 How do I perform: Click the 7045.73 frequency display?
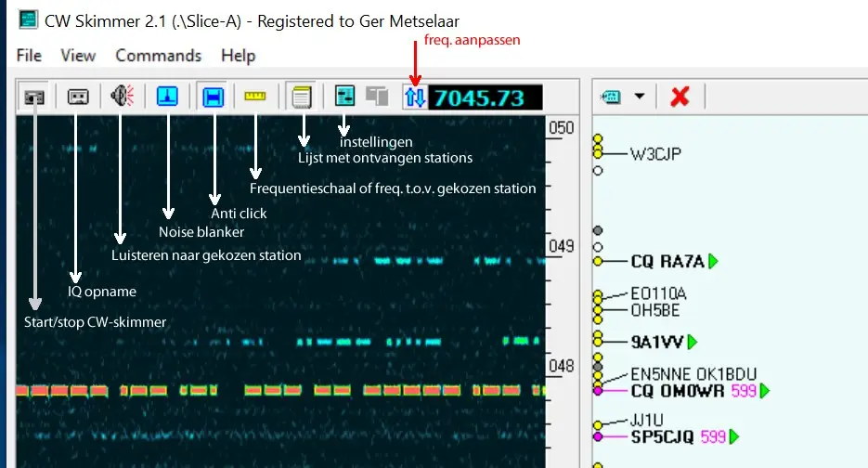coord(486,97)
